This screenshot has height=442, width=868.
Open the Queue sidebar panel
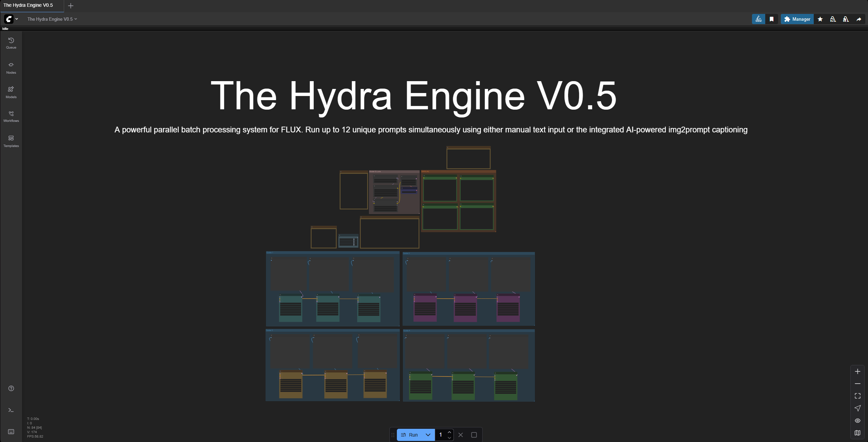click(x=11, y=43)
